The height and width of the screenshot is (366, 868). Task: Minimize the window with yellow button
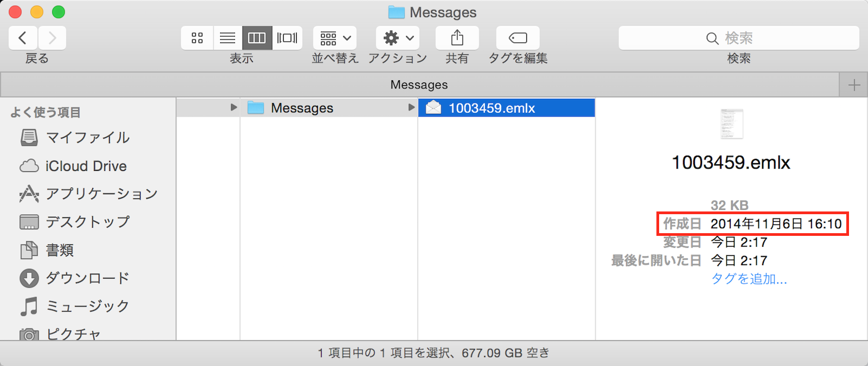(x=37, y=11)
